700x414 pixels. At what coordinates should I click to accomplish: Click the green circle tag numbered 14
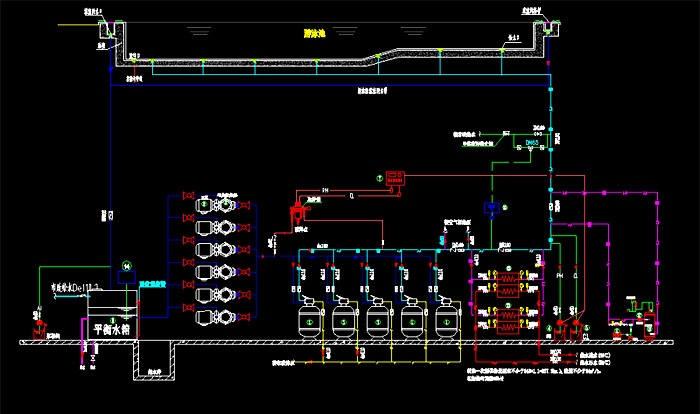[127, 265]
